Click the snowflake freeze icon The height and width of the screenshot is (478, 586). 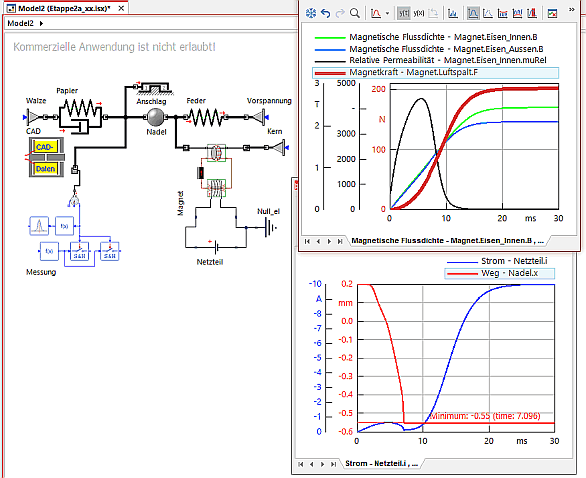click(311, 13)
